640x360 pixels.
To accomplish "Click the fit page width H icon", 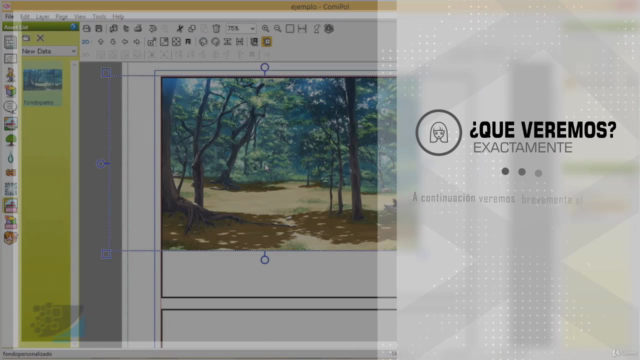I will coord(302,29).
